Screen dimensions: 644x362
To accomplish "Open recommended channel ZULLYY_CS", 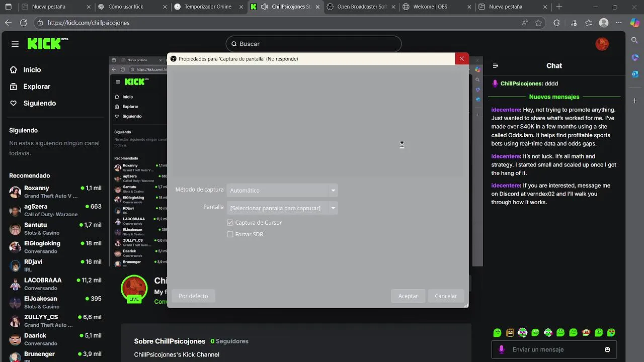I will tap(55, 321).
